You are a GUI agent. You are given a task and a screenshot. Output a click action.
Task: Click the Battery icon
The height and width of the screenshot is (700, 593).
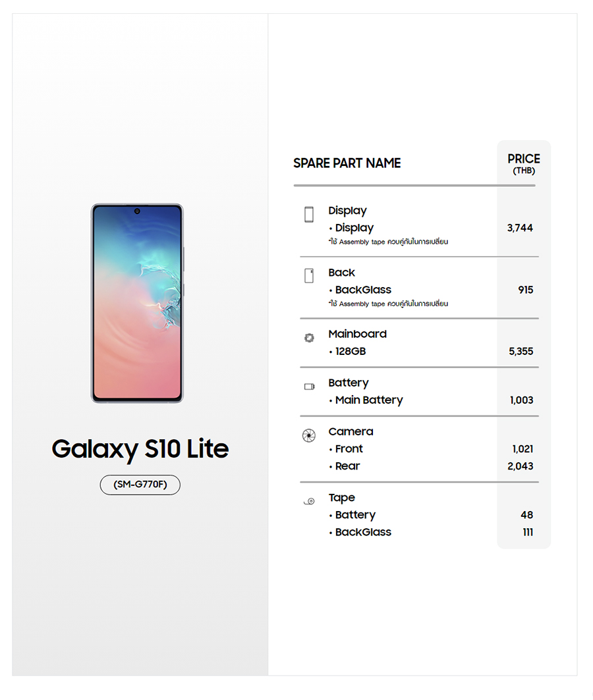[309, 387]
